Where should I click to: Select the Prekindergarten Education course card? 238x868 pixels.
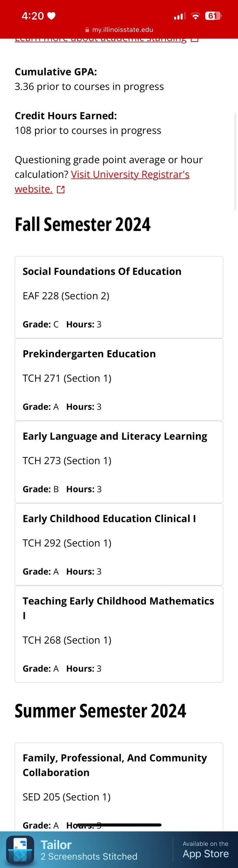[x=119, y=379]
